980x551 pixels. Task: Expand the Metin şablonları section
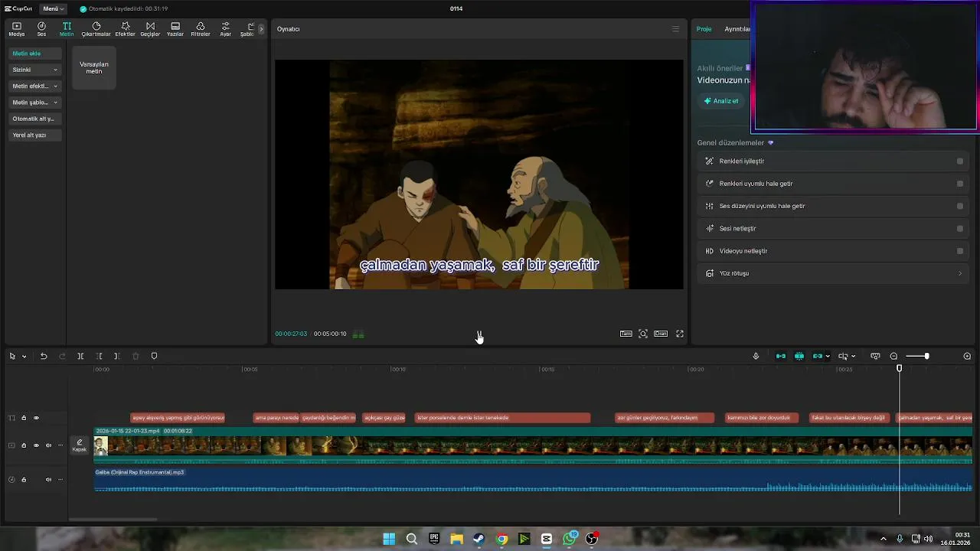pos(34,102)
